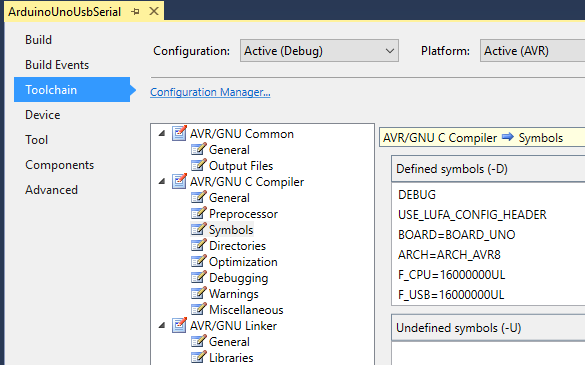This screenshot has height=365, width=585.
Task: Collapse the AVR/GNU C Compiler tree node
Action: click(x=162, y=181)
